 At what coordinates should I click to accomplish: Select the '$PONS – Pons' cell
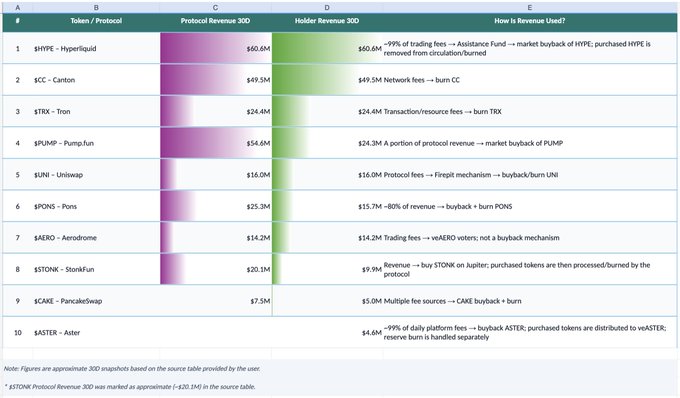[x=96, y=206]
